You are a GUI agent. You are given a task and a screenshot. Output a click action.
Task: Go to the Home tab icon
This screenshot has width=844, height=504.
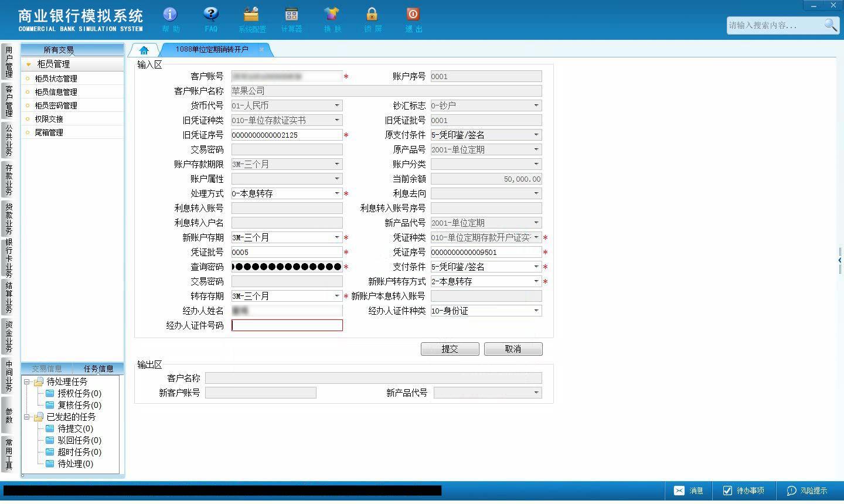(x=144, y=50)
